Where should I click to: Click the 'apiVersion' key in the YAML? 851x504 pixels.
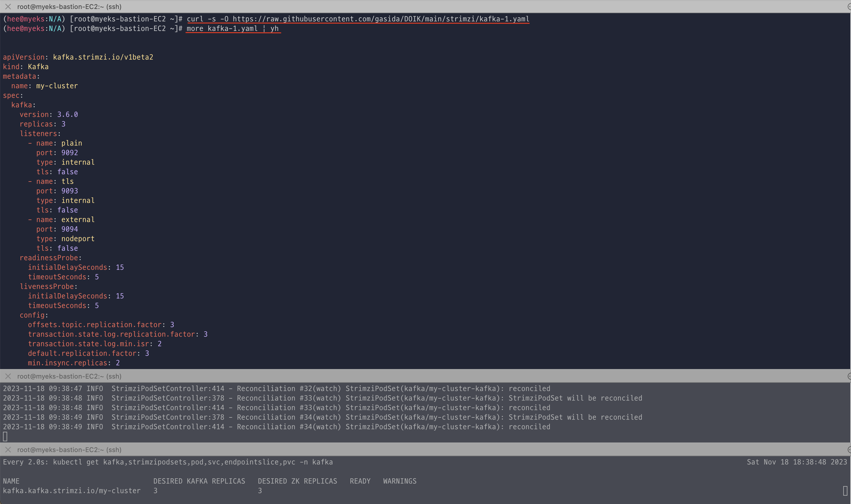point(24,57)
